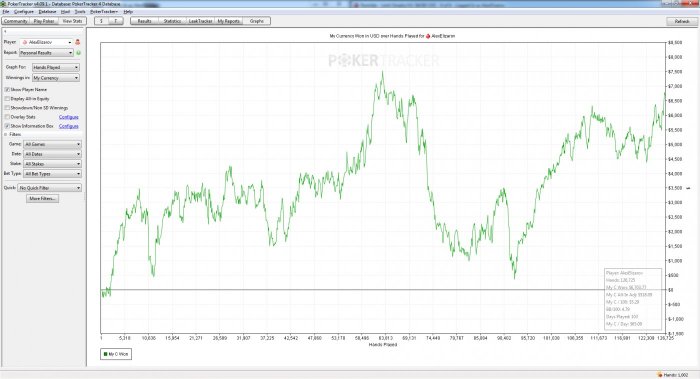Image resolution: width=700 pixels, height=379 pixels.
Task: Click the Refresh button
Action: (x=682, y=21)
